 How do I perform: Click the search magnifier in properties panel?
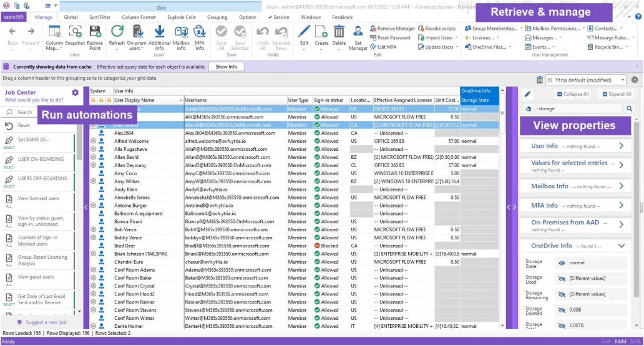pyautogui.click(x=629, y=108)
